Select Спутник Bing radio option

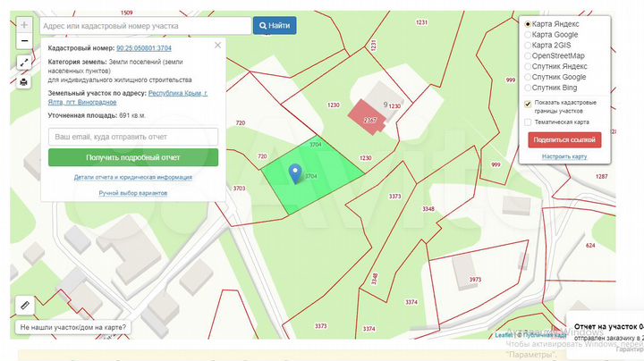point(528,88)
